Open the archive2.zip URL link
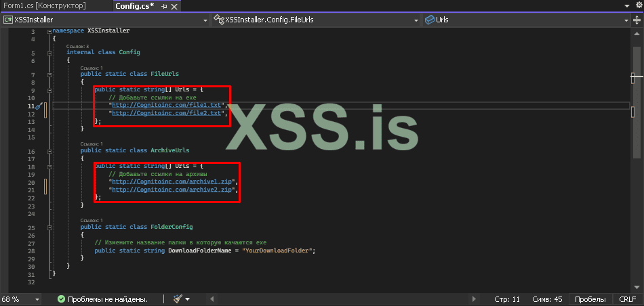Screen dimensions: 644x306 point(172,190)
